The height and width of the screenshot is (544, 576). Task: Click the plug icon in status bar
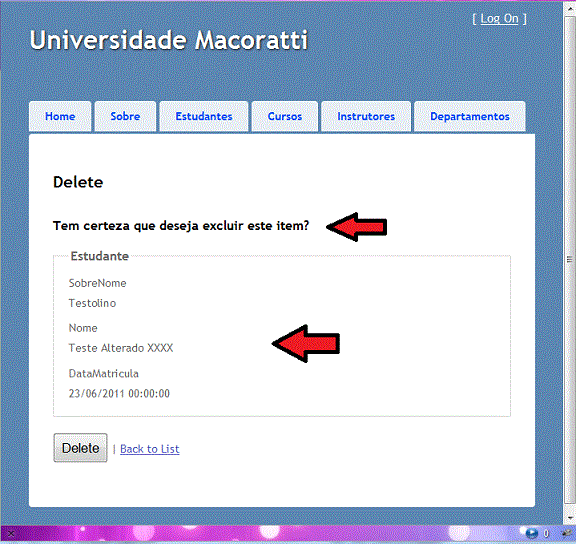(x=568, y=533)
